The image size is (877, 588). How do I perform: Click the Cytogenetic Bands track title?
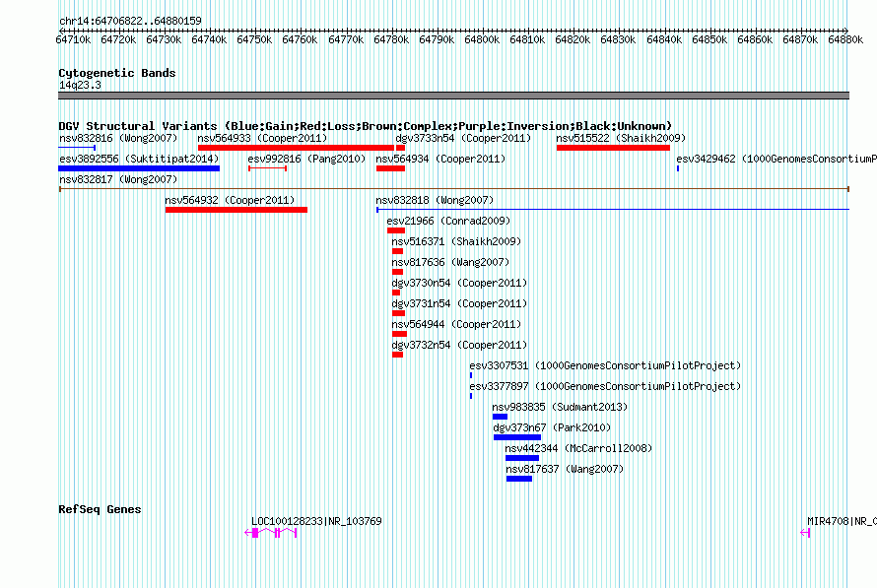[117, 73]
